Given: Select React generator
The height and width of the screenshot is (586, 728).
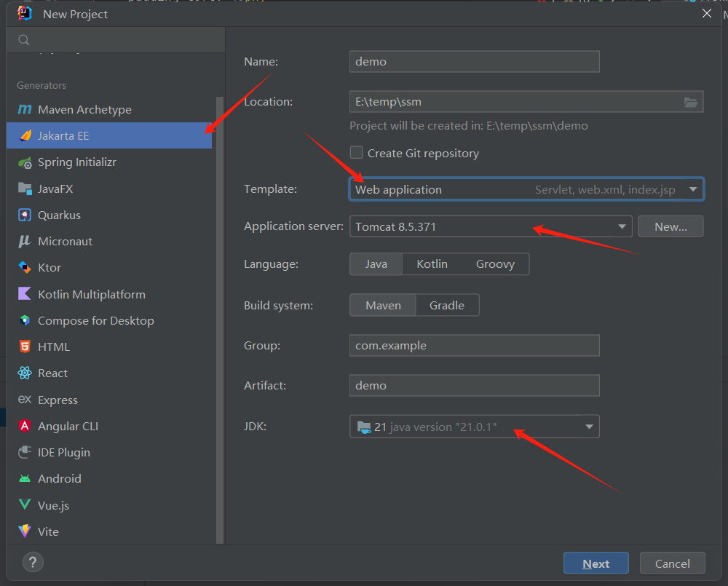Looking at the screenshot, I should 109,373.
